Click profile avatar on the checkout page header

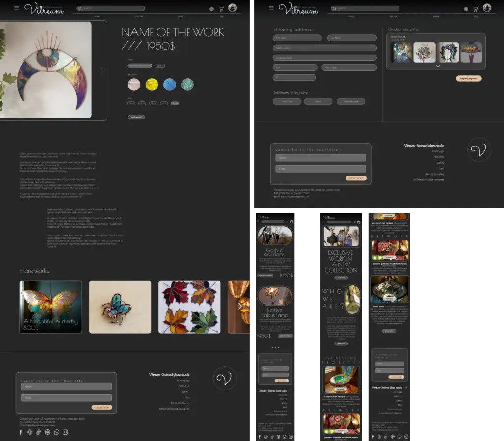coord(487,8)
